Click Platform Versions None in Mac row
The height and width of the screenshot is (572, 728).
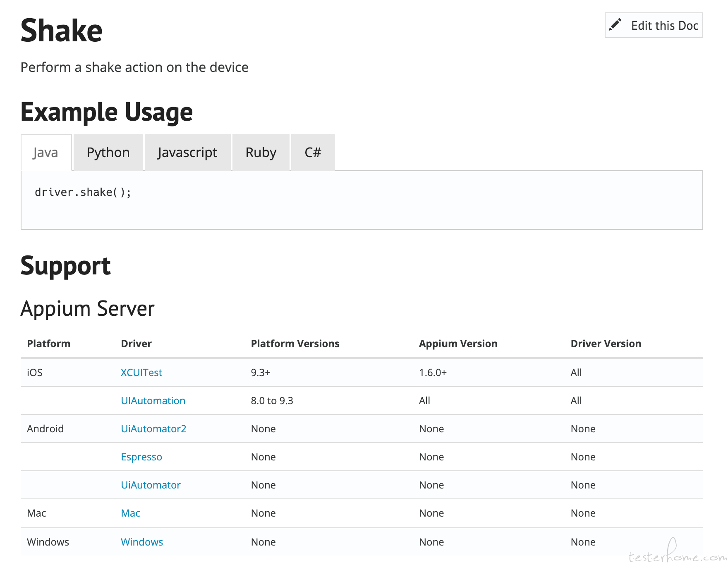pyautogui.click(x=263, y=513)
